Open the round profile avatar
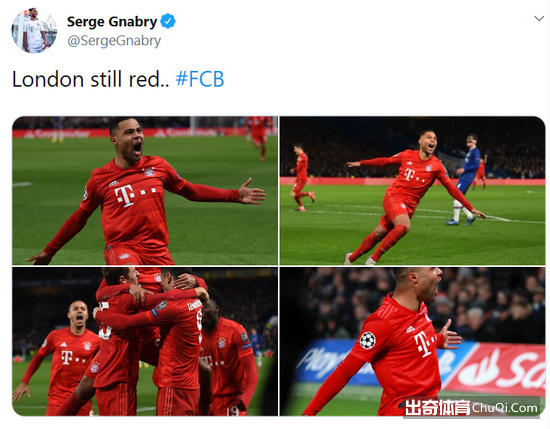 point(34,31)
